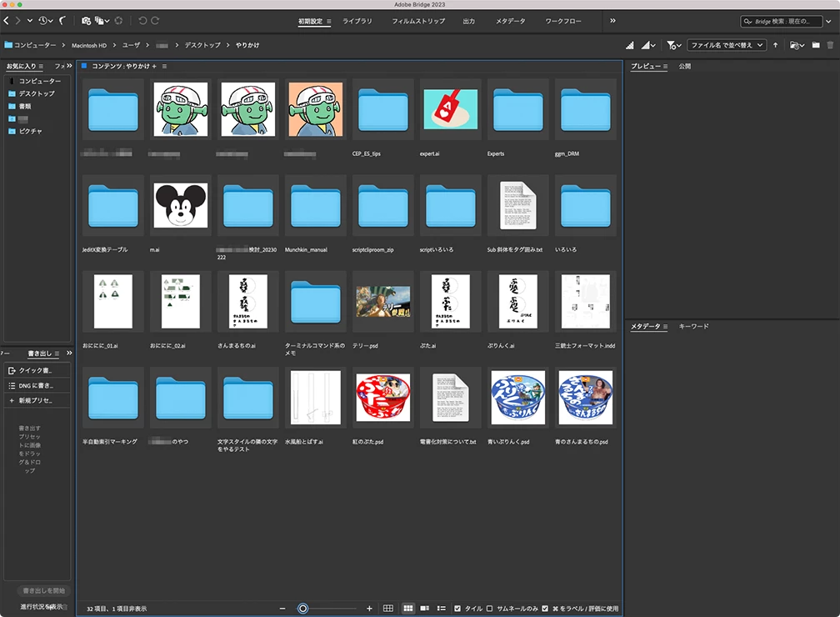Expand the dropdown arrow beside search field
Viewport: 840px width, 617px height.
(828, 22)
